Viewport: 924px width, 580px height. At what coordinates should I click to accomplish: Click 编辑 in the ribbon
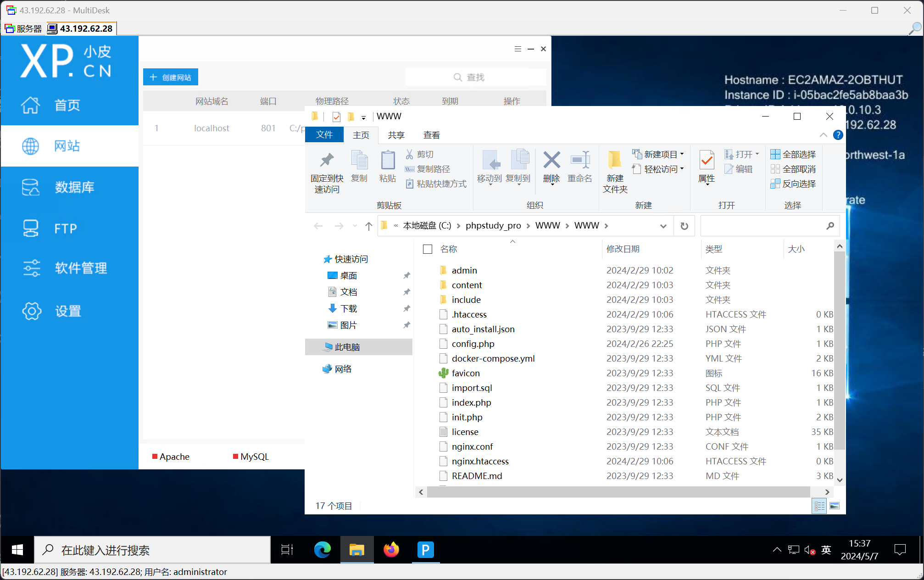739,169
